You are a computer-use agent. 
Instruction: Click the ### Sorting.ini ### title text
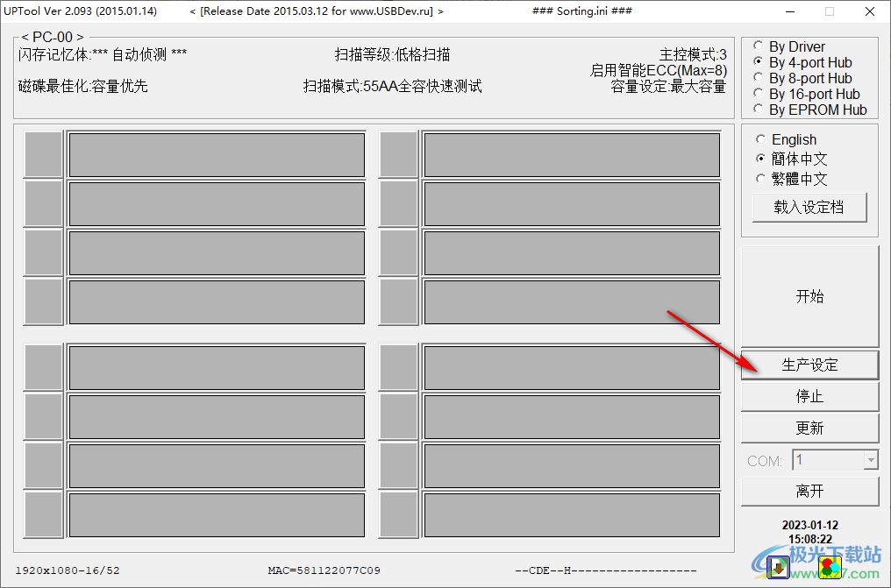[x=582, y=11]
